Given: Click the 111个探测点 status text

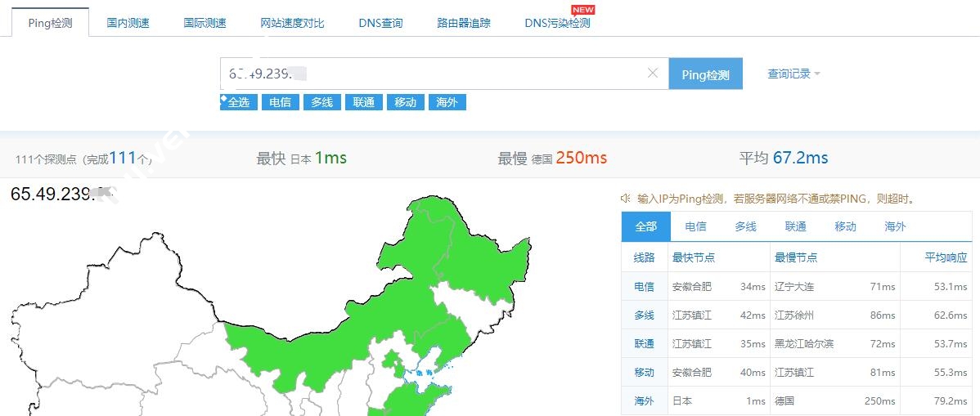Looking at the screenshot, I should [83, 159].
